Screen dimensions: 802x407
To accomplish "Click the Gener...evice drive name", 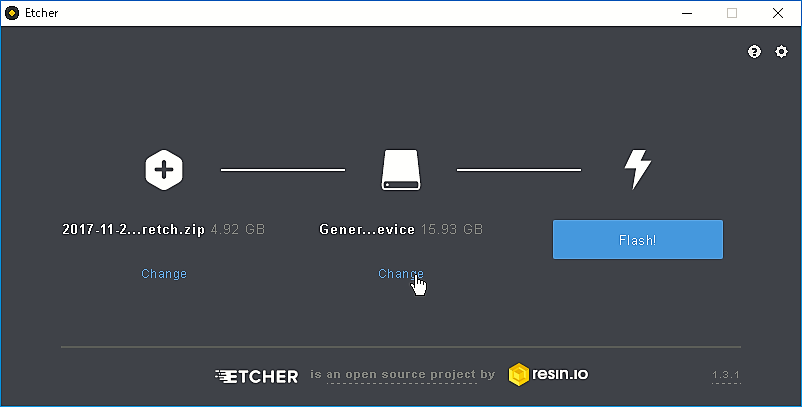I will [367, 230].
